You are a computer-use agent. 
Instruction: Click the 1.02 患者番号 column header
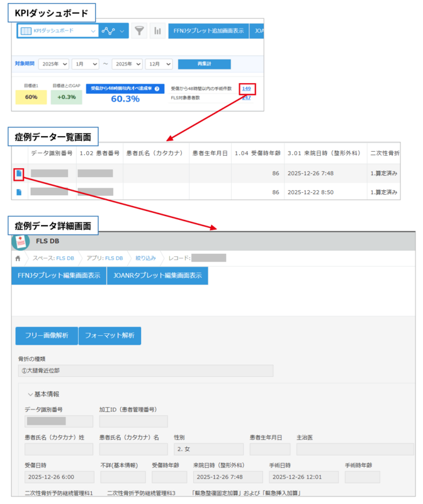pos(99,153)
